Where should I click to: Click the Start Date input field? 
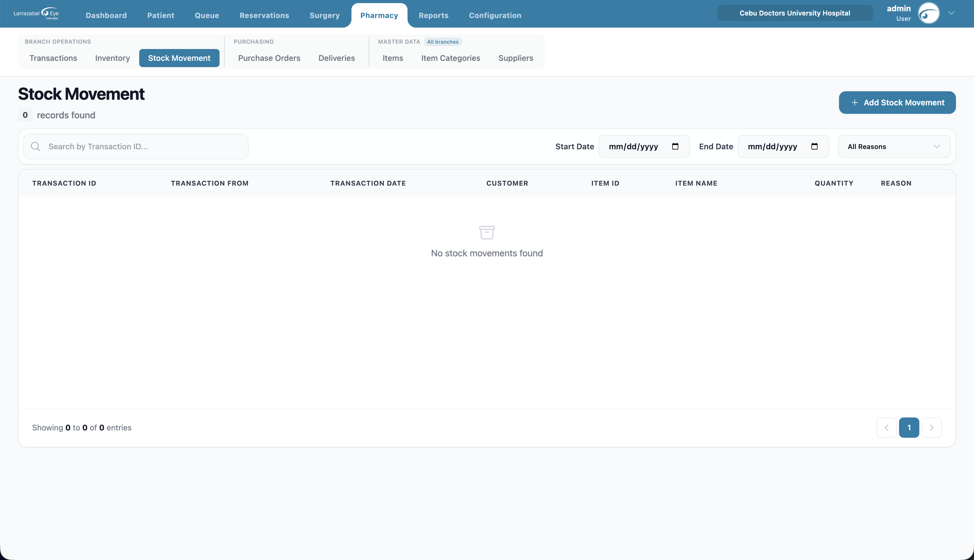pos(644,146)
